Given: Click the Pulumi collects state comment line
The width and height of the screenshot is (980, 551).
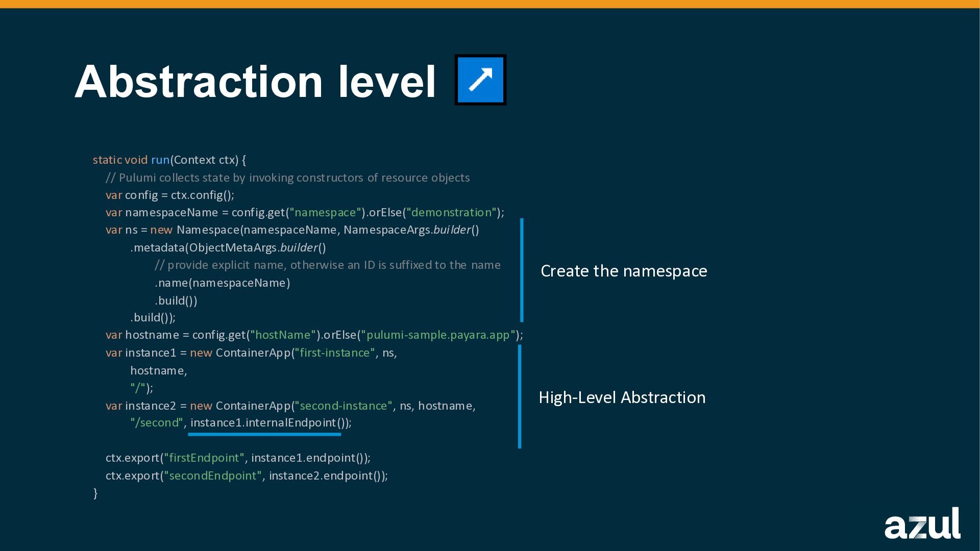Looking at the screenshot, I should (287, 178).
